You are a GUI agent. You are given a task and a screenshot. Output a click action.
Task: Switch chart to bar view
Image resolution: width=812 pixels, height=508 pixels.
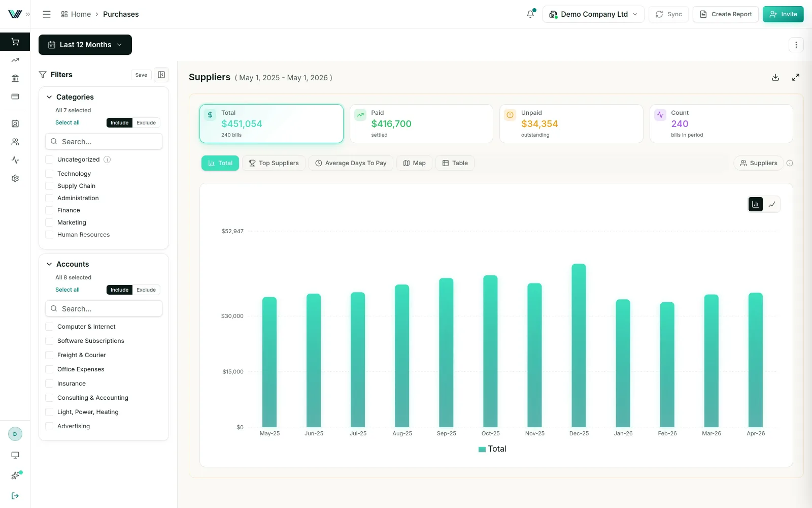coord(756,204)
